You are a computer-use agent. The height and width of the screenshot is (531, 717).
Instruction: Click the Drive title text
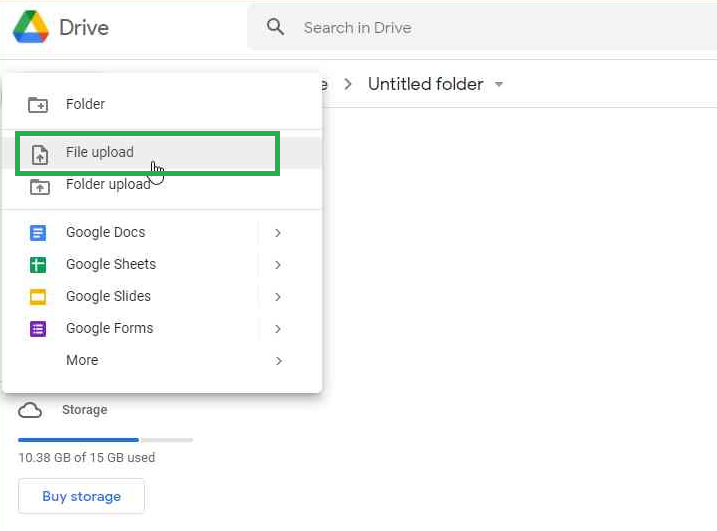84,27
